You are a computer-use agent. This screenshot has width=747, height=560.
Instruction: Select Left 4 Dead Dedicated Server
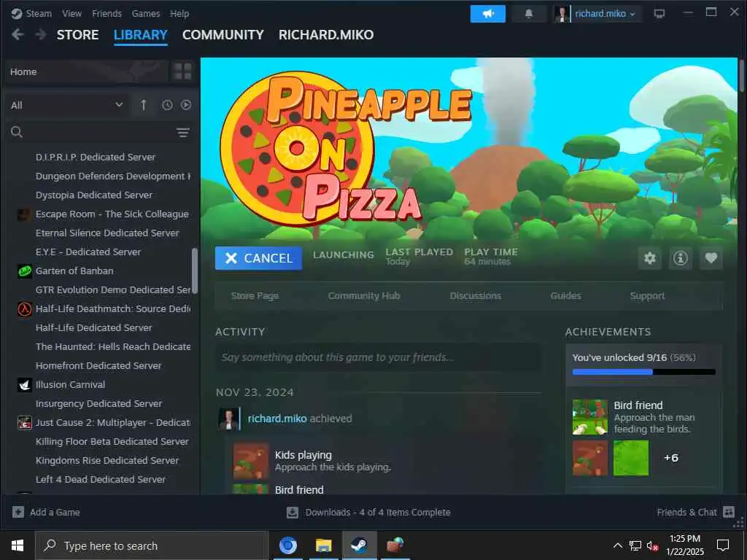point(101,480)
